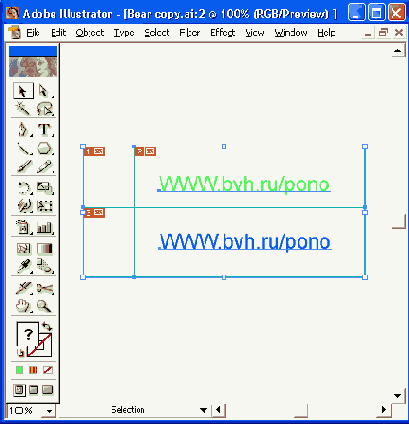Open the Effect menu

[x=222, y=33]
